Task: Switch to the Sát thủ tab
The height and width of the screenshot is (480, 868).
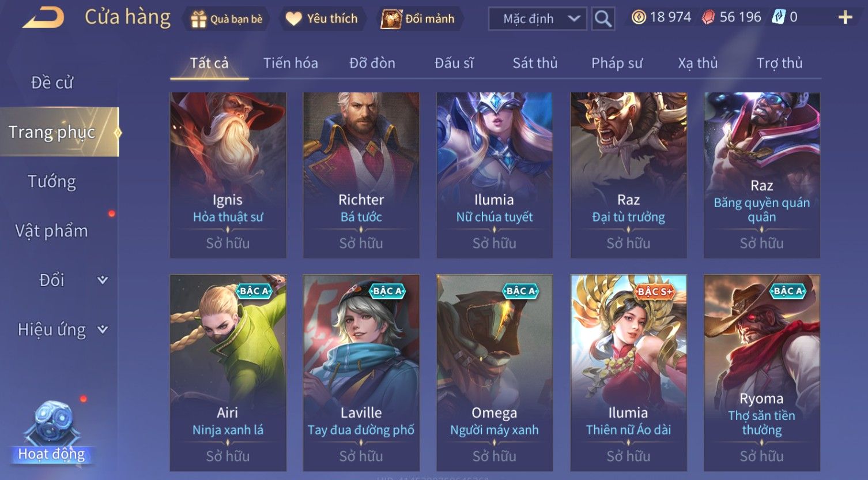Action: (535, 63)
